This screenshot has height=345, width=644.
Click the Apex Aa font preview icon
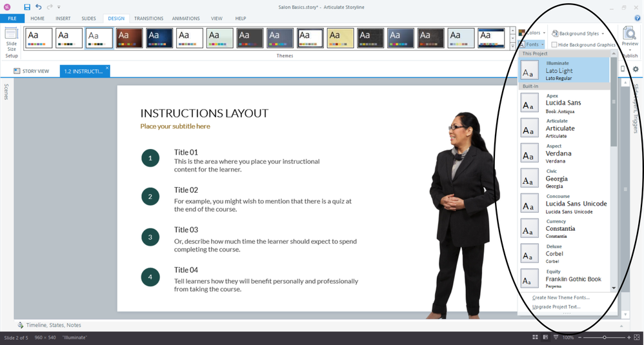pos(529,103)
